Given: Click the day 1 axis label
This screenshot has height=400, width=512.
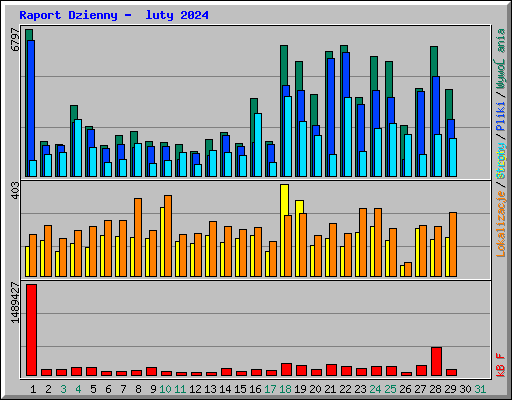Looking at the screenshot, I should 33,389.
